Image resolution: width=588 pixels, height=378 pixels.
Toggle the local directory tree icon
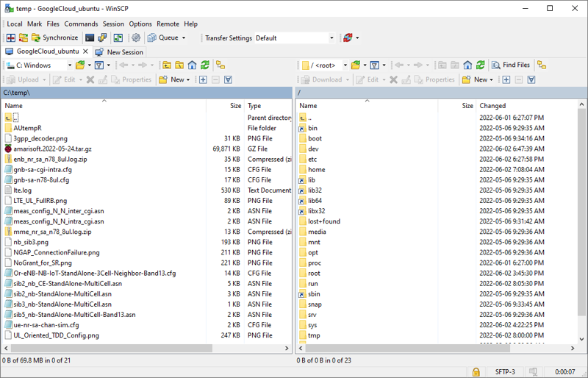(x=221, y=65)
